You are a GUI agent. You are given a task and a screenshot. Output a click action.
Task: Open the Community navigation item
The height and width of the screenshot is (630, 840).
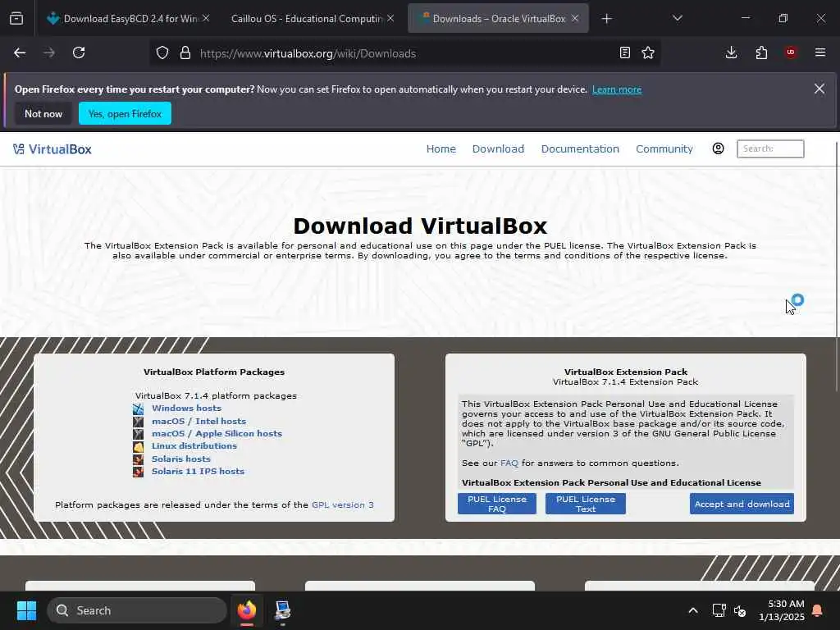[664, 149]
